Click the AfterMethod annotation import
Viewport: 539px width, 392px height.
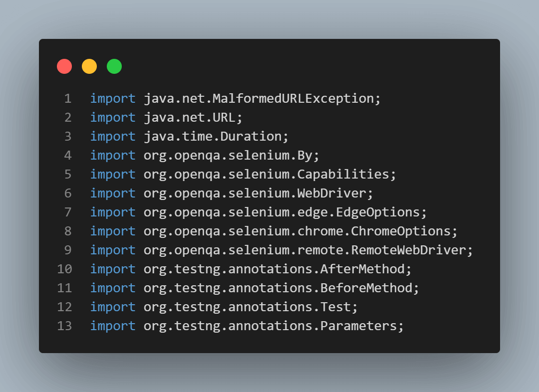tap(362, 269)
